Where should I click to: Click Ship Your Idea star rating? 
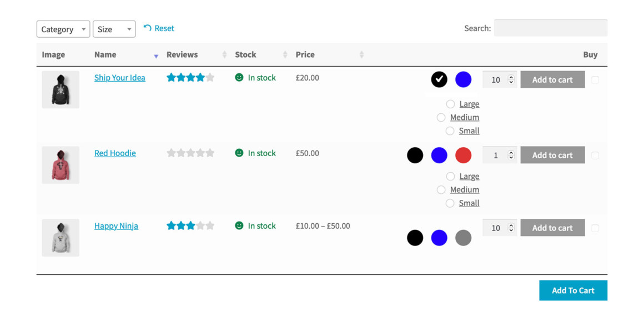(x=190, y=78)
